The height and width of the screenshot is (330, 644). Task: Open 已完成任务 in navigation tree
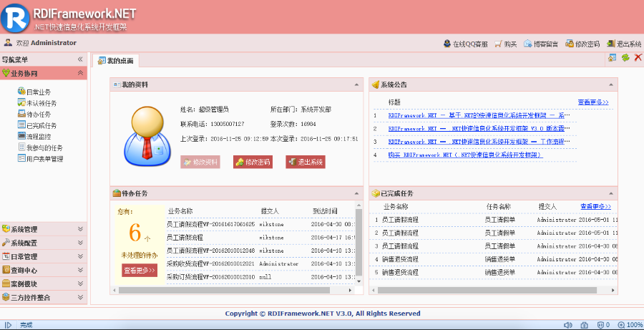(37, 125)
